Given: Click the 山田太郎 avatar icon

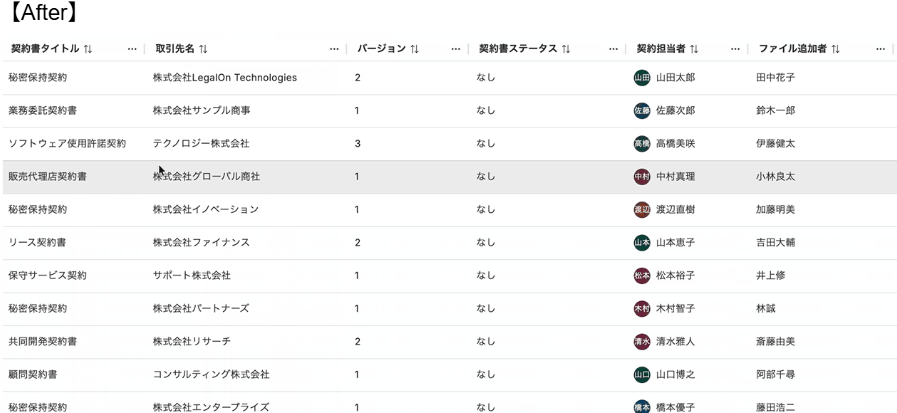Looking at the screenshot, I should [642, 78].
